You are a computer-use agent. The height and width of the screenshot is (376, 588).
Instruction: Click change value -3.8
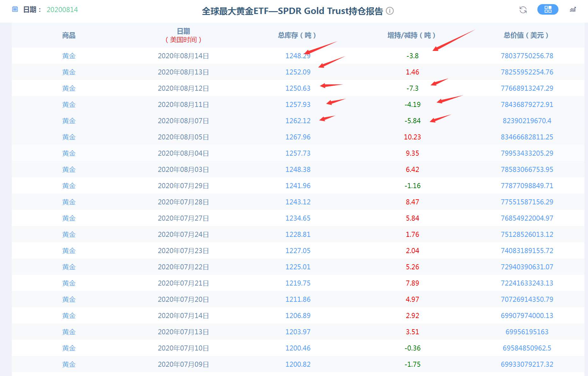click(x=412, y=56)
